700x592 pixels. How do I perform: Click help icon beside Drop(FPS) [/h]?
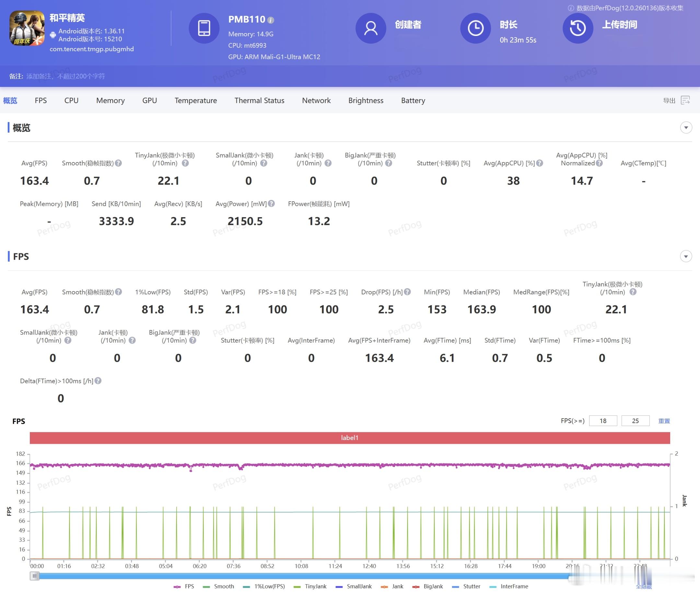click(407, 292)
